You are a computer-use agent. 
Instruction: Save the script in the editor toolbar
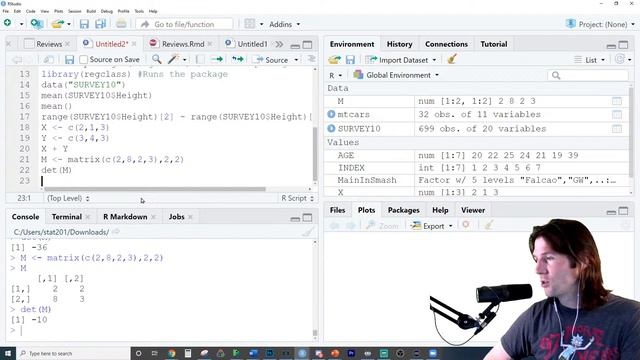pyautogui.click(x=69, y=60)
